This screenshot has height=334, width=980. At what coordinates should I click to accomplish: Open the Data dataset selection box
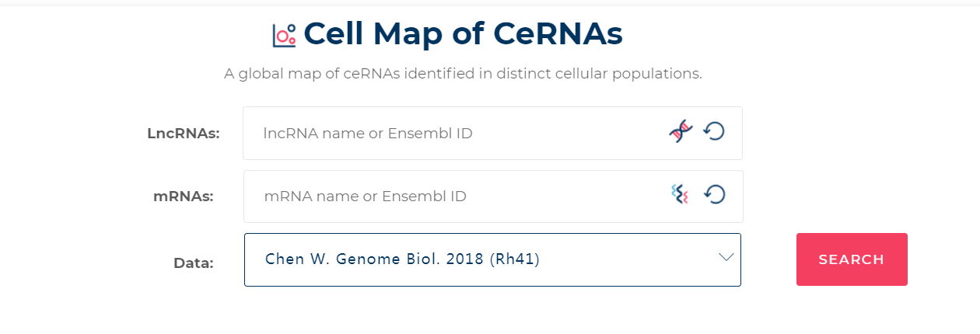(x=492, y=259)
